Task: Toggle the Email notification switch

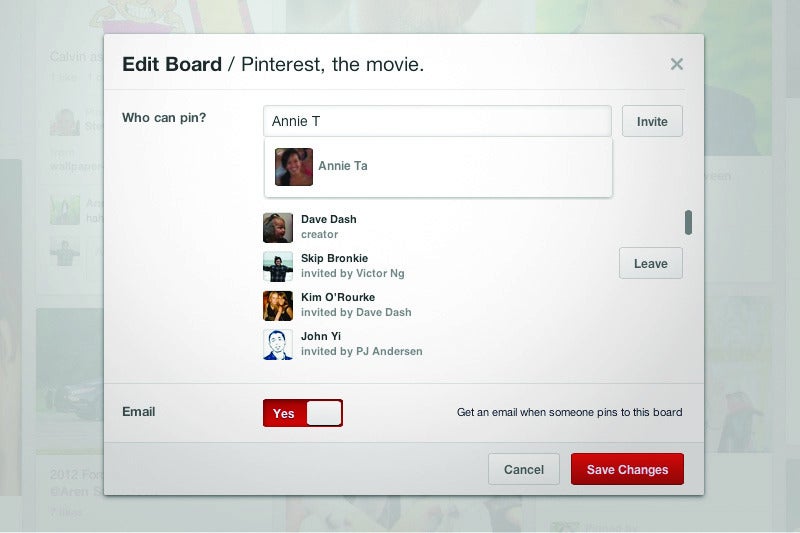Action: 303,413
